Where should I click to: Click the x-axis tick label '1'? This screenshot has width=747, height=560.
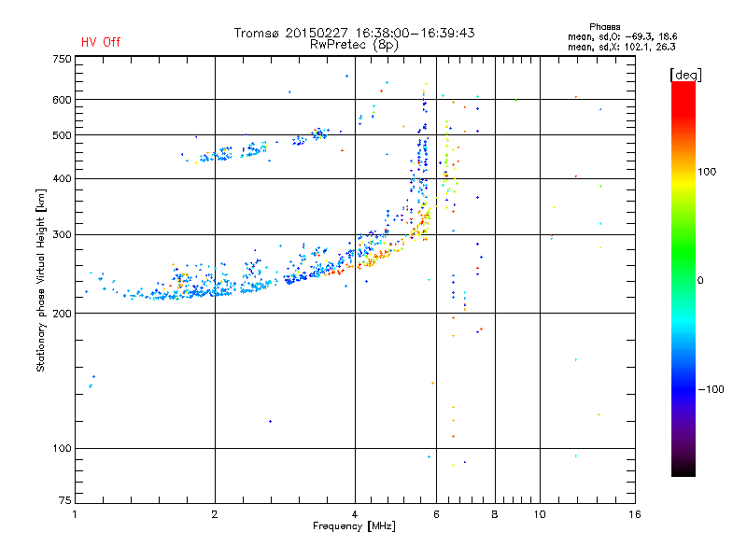[75, 514]
